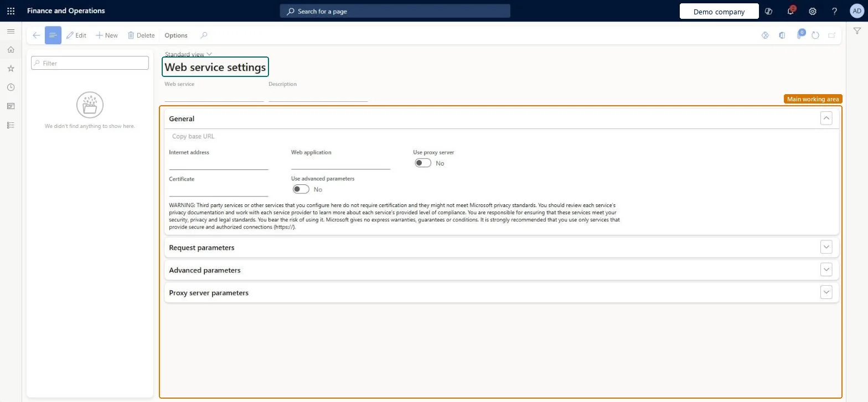Click the back arrow in action bar
The width and height of the screenshot is (868, 402).
(x=36, y=35)
